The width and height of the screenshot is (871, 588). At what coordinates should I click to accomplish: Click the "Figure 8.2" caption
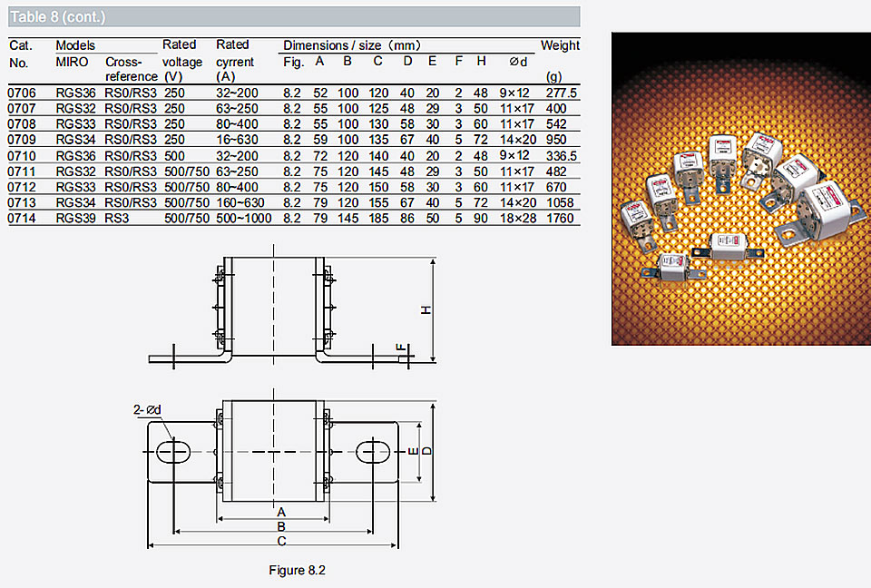298,570
